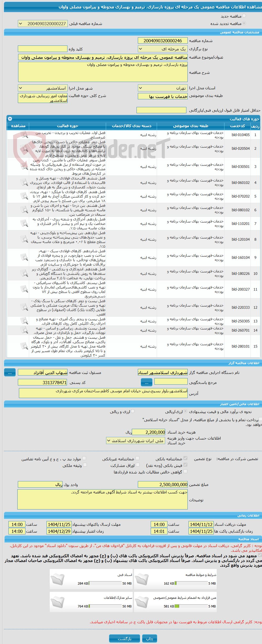The width and height of the screenshot is (262, 644).
Task: Open the شماره مناقصه قبلی dropdown
Action: point(43,24)
